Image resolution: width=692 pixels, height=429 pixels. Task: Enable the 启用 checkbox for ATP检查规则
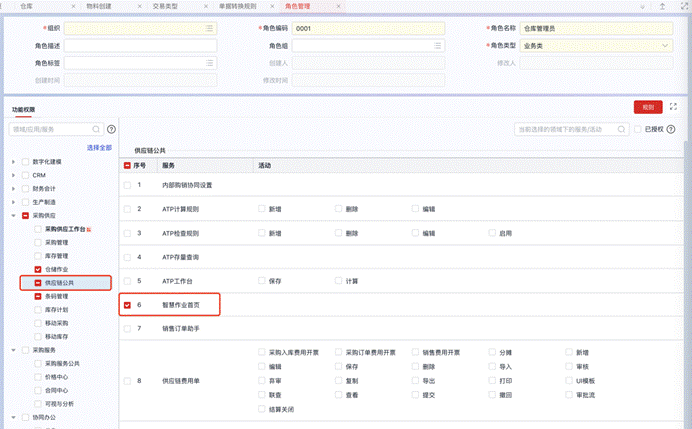coord(491,233)
